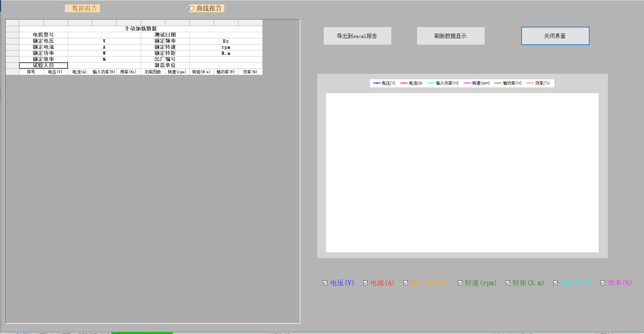This screenshot has height=334, width=644.
Task: Toggle the 轴功率(W) checkbox
Action: point(556,282)
